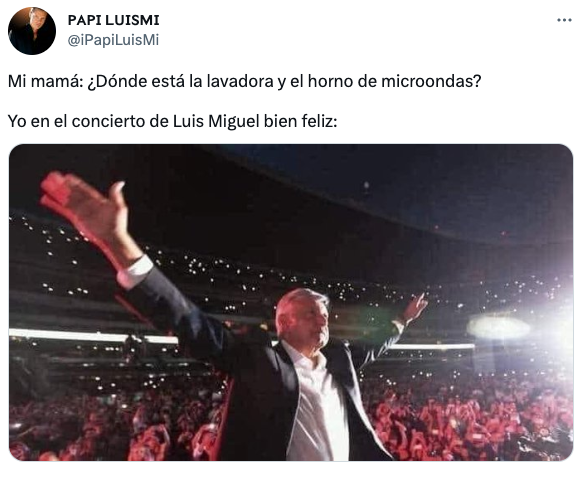The height and width of the screenshot is (479, 583).
Task: Open the PAPI LUISMI display name link
Action: 113,20
